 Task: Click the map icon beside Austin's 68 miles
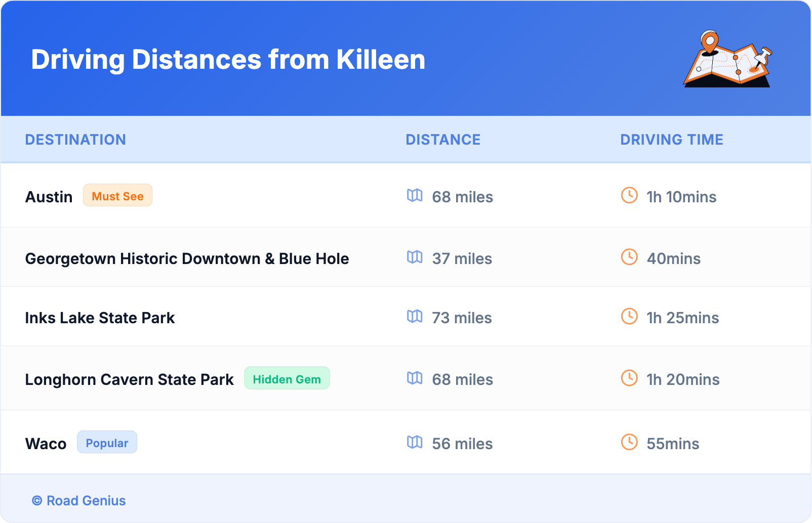tap(415, 195)
